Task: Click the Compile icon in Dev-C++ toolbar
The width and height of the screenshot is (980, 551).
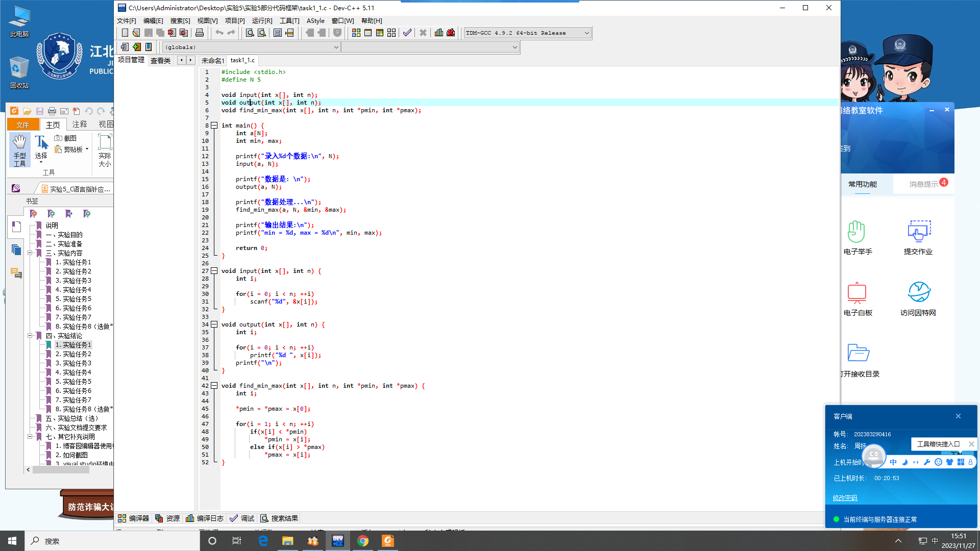Action: click(x=356, y=33)
